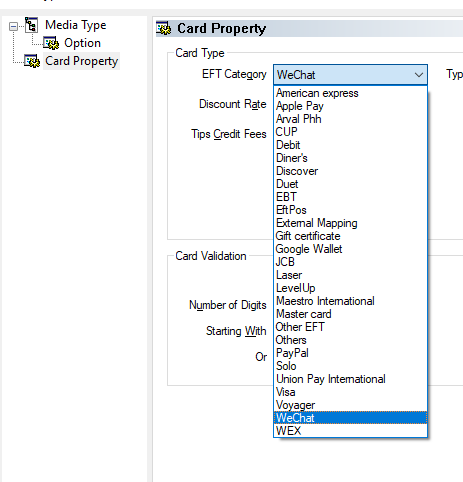Choose Apple Pay from the list
The image size is (463, 482).
350,106
